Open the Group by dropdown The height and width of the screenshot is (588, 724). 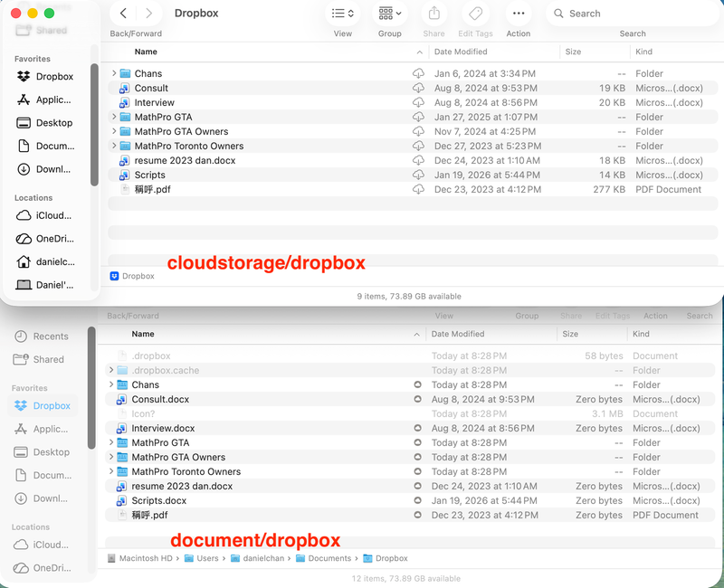click(390, 14)
